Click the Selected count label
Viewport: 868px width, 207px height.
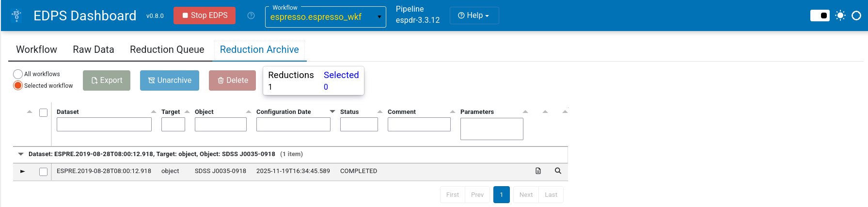[341, 75]
